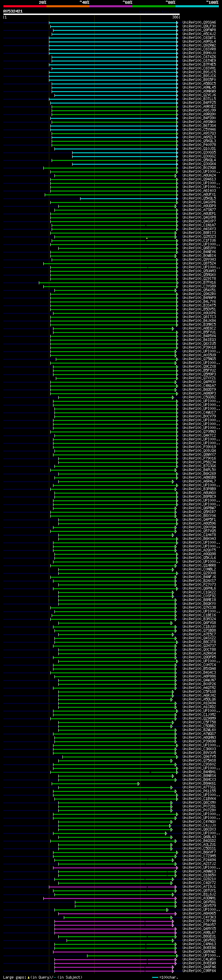The height and width of the screenshot is (980, 222).
Task: Click the UniRef100_B9SJC5 label
Action: click(199, 72)
